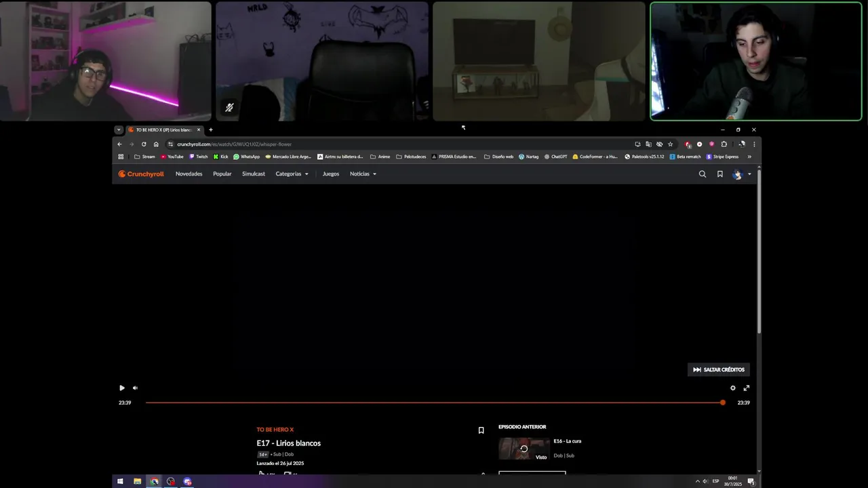868x488 pixels.
Task: Install app icon in address bar
Action: coord(637,144)
